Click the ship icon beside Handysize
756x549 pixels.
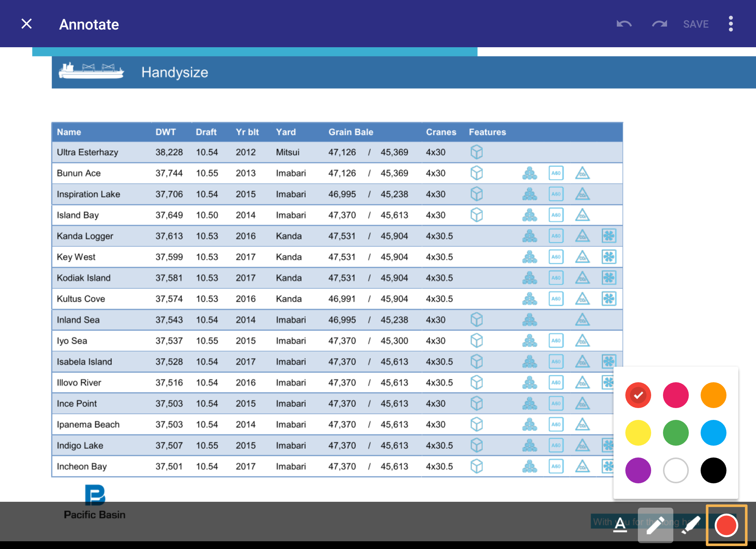[x=91, y=71]
